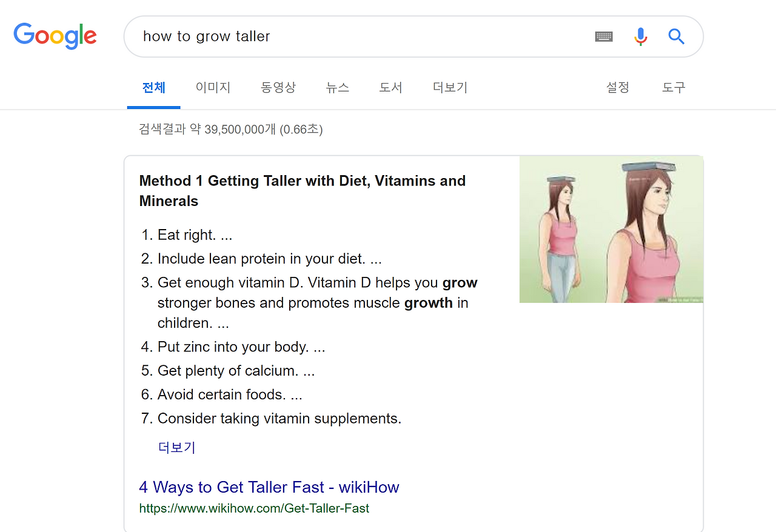Open the on-screen keyboard icon
Image resolution: width=776 pixels, height=532 pixels.
pyautogui.click(x=604, y=37)
